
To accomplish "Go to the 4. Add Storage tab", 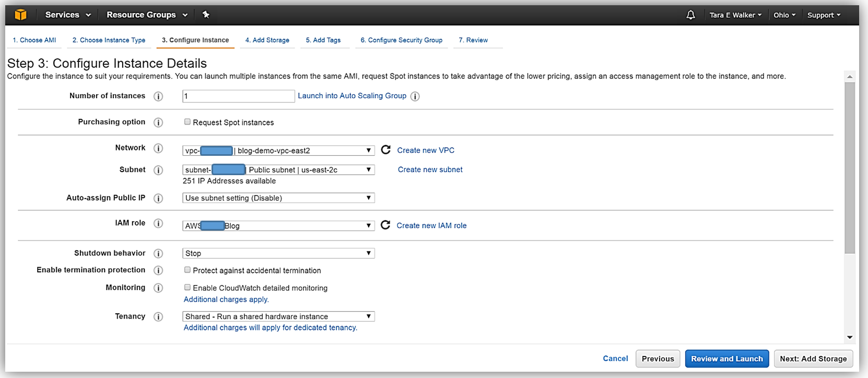I will click(267, 40).
